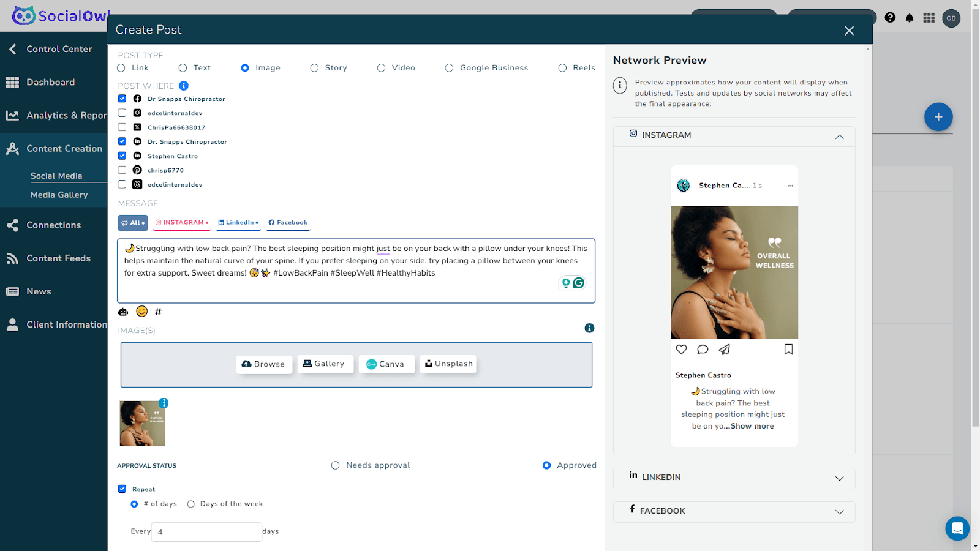
Task: Click the Every days number field
Action: click(206, 532)
